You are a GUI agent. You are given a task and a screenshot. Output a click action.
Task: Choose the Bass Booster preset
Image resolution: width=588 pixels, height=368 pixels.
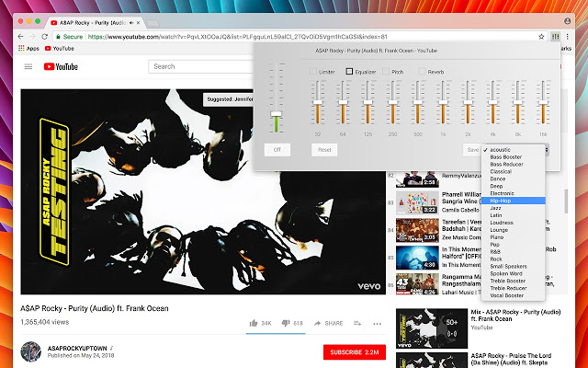click(x=506, y=156)
